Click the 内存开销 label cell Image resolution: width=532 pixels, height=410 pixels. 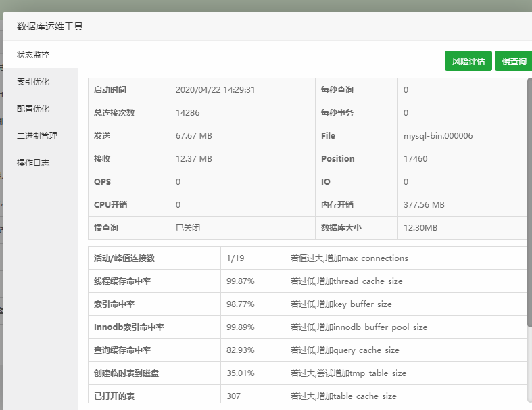[357, 204]
